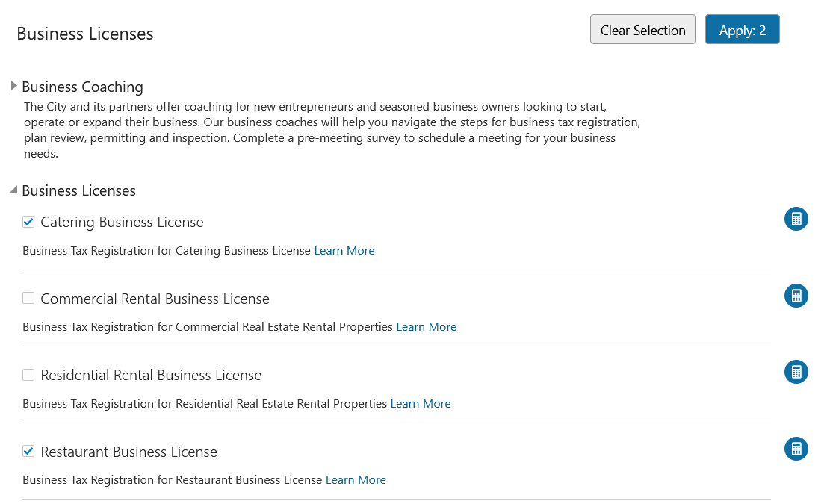Image resolution: width=818 pixels, height=504 pixels.
Task: Click the Commercial Rental Business License title
Action: pyautogui.click(x=155, y=299)
